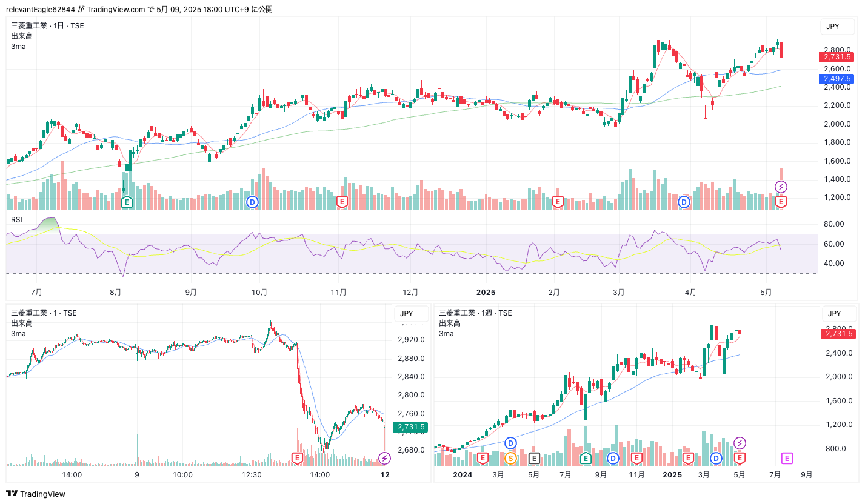Click the red 2,731.5 price label on daily chart

pos(837,57)
